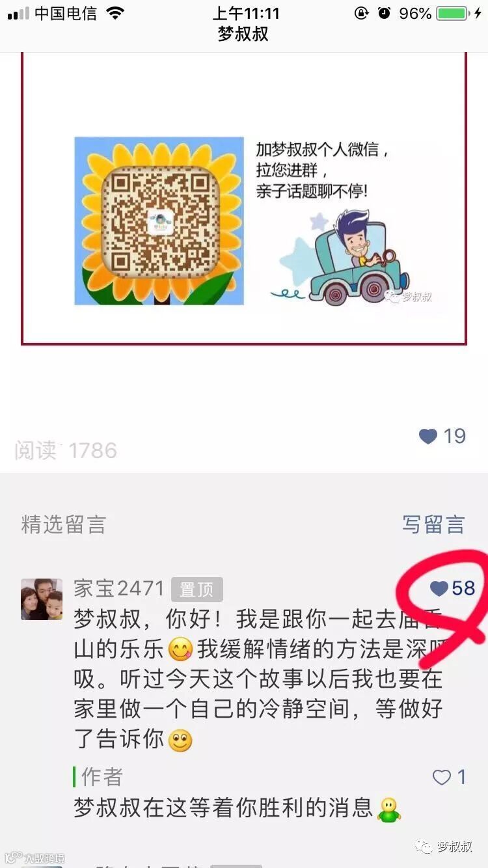Tap the Wi-Fi icon in status bar
This screenshot has width=488, height=868.
[116, 13]
